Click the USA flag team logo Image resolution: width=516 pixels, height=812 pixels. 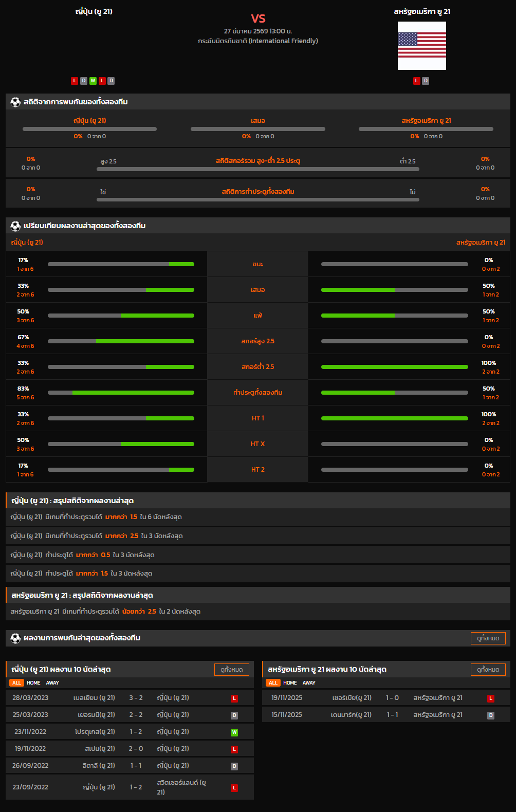pos(421,46)
